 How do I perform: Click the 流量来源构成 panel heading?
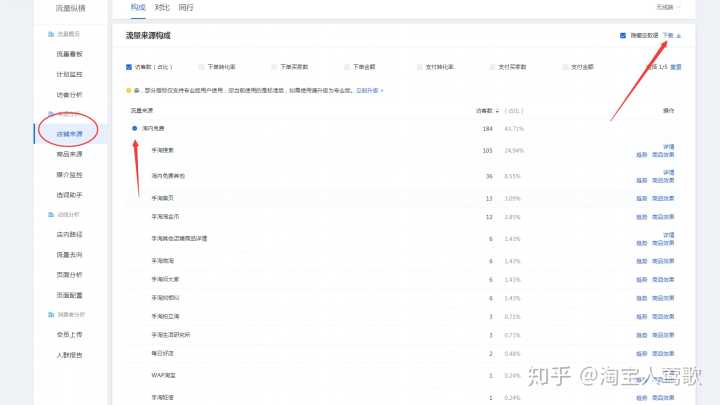click(x=148, y=36)
